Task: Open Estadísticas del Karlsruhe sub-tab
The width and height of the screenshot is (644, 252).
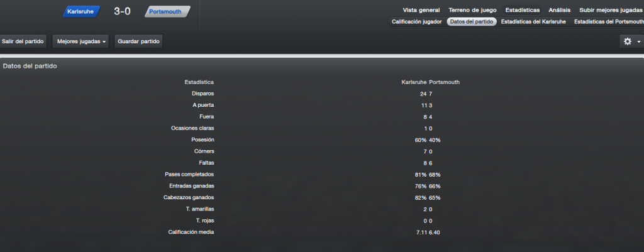Action: click(x=533, y=22)
